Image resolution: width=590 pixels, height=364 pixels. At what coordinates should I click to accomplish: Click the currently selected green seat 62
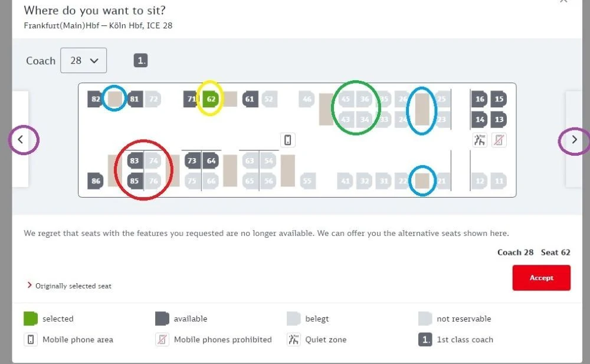pos(211,99)
